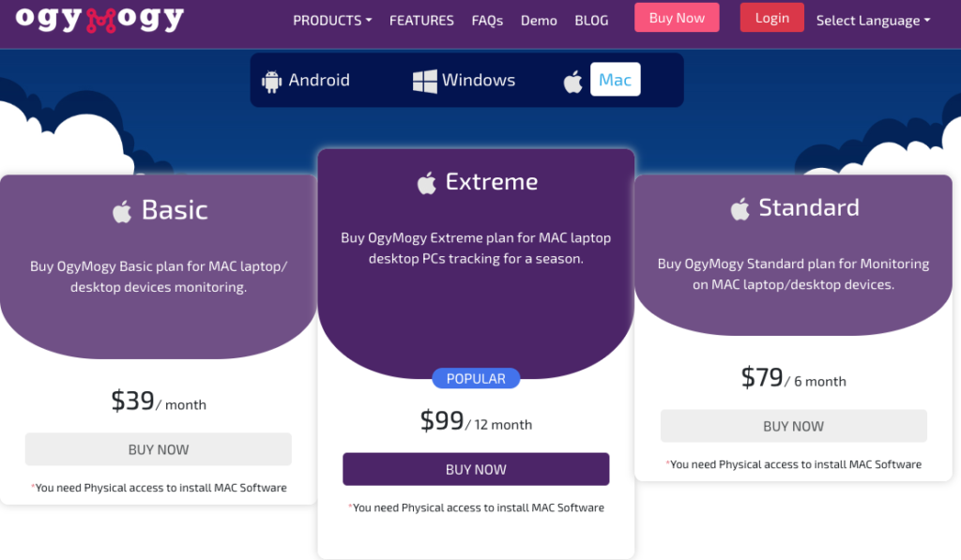Click the Android robot icon
The image size is (961, 560).
click(x=272, y=82)
